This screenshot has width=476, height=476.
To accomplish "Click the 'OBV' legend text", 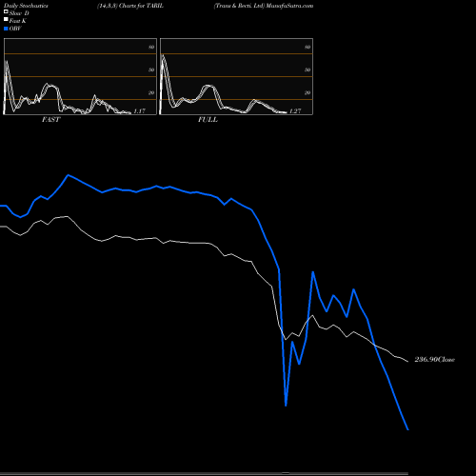I will point(15,29).
